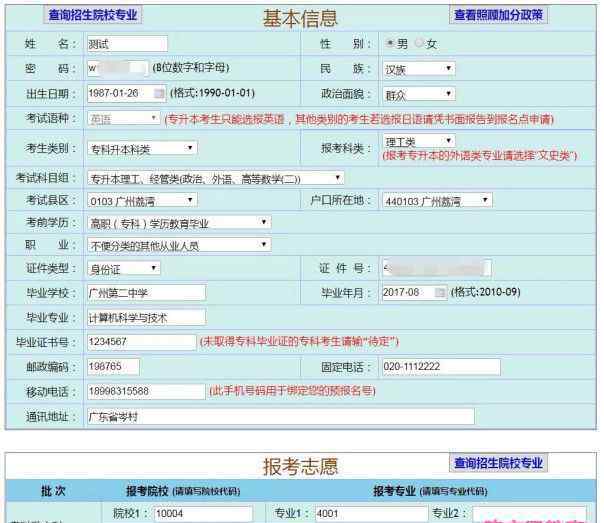Screen dimensions: 604x523
Task: Click the 院校1 field containing 10004
Action: 203,514
